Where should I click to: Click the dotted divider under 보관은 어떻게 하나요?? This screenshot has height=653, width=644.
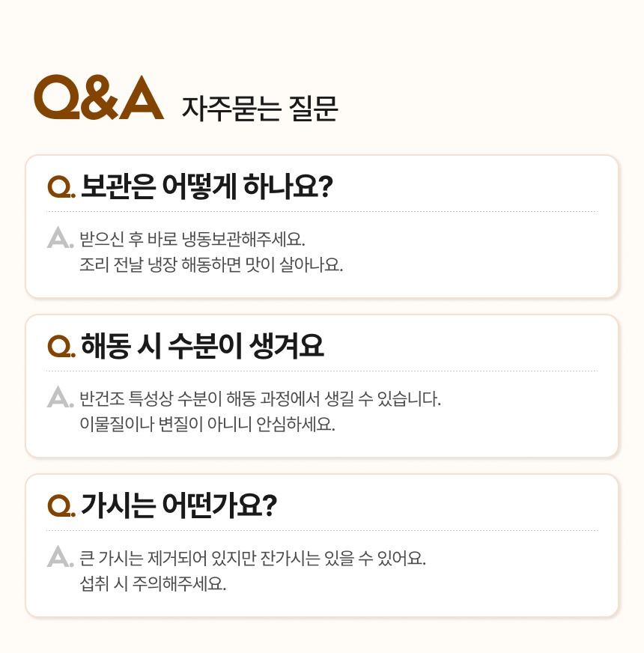(322, 212)
